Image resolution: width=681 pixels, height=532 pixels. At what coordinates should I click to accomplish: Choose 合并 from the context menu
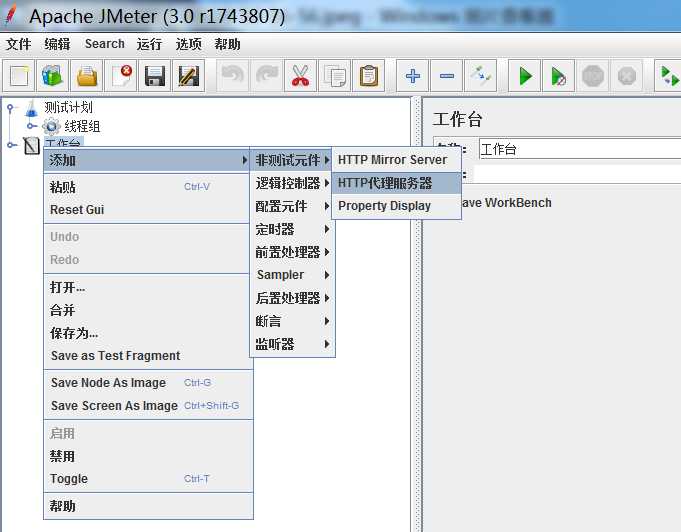(147, 310)
